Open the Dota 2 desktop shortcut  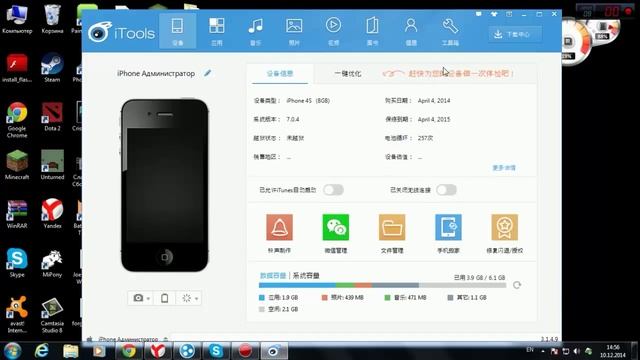(x=52, y=116)
